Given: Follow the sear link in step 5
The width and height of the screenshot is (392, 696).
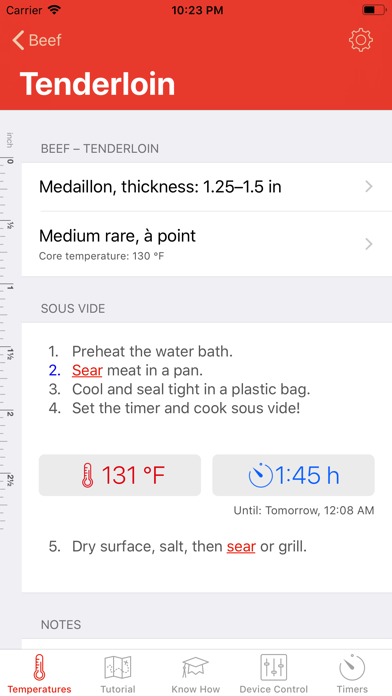Looking at the screenshot, I should (241, 546).
